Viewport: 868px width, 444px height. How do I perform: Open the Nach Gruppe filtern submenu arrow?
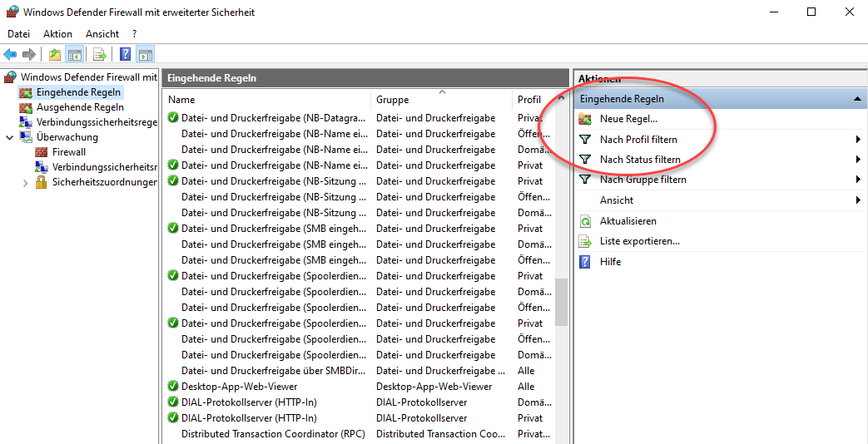858,179
